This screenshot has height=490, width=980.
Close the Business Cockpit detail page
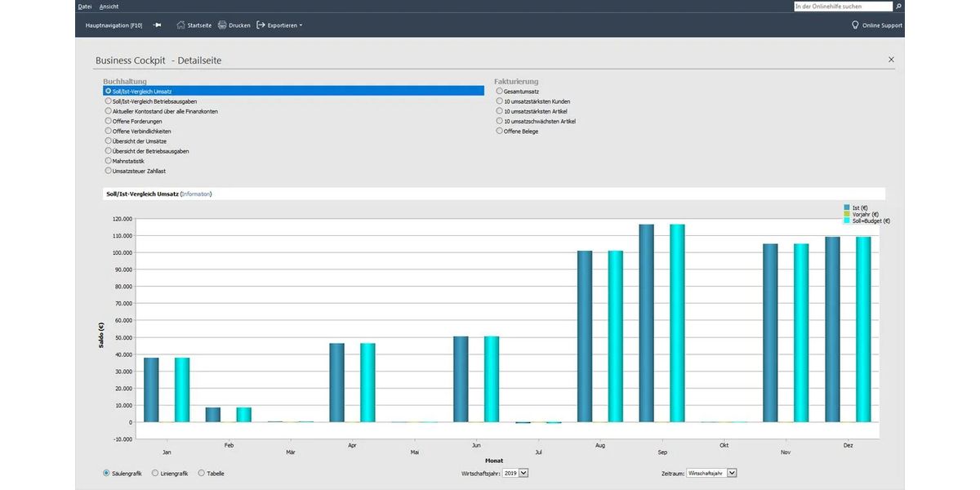click(x=891, y=60)
